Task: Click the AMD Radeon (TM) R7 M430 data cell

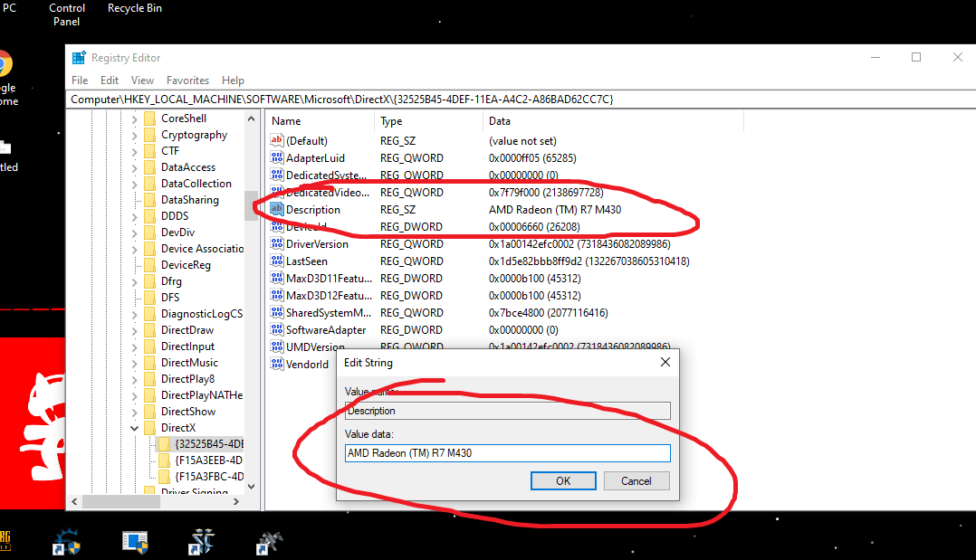Action: tap(555, 210)
